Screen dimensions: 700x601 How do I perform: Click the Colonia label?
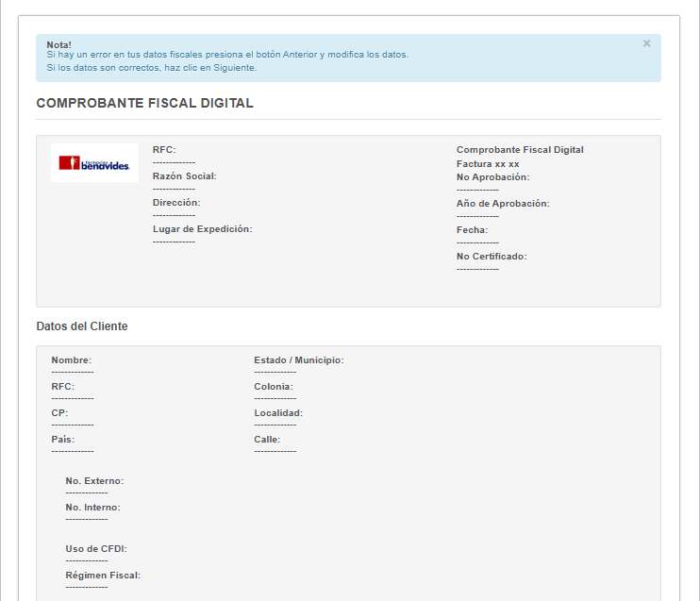tap(274, 386)
